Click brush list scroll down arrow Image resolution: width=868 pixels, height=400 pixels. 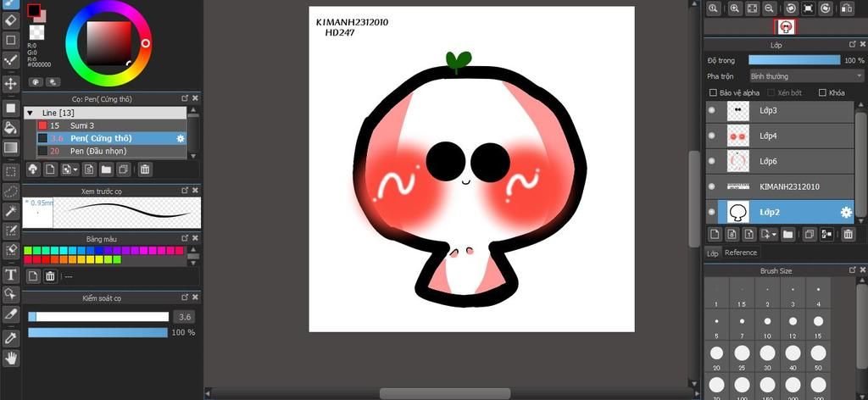[x=193, y=157]
